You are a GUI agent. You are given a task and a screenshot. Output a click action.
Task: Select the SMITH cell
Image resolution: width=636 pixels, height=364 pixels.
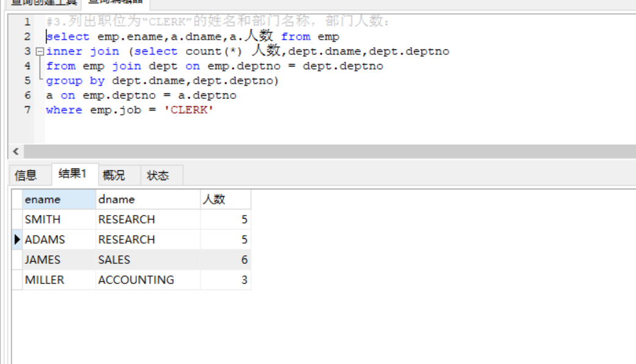click(x=58, y=219)
